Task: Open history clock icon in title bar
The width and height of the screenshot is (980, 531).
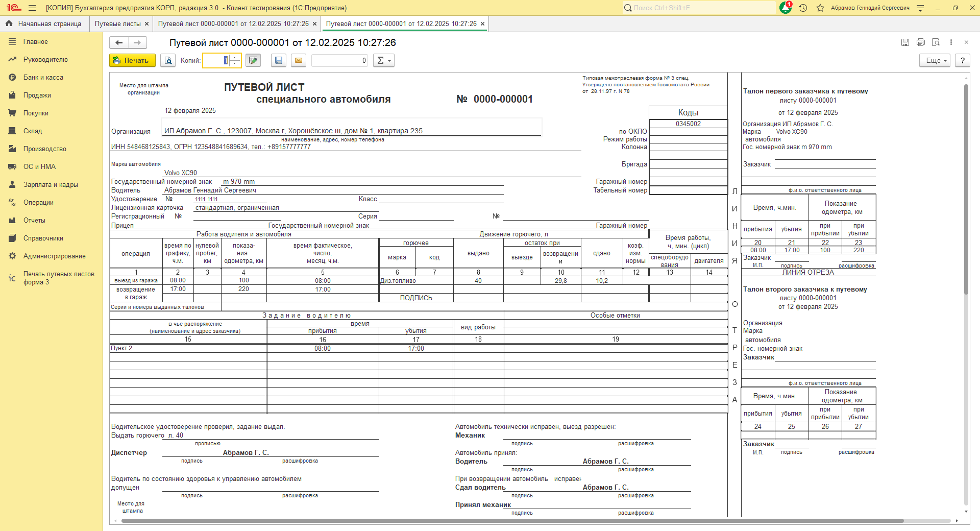Action: point(803,8)
